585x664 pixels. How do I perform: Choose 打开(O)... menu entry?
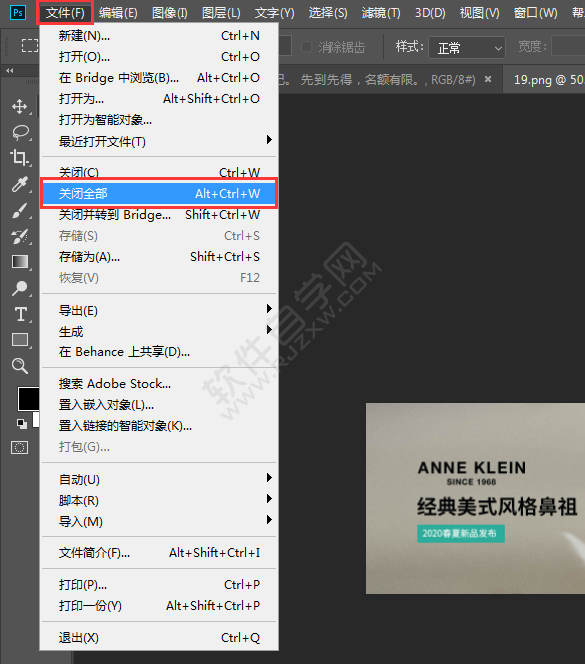[x=159, y=57]
